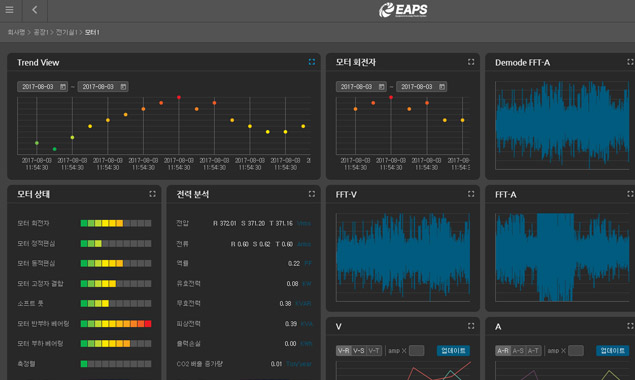The width and height of the screenshot is (635, 380).
Task: Click the V panel amp multiplier field
Action: tap(416, 351)
